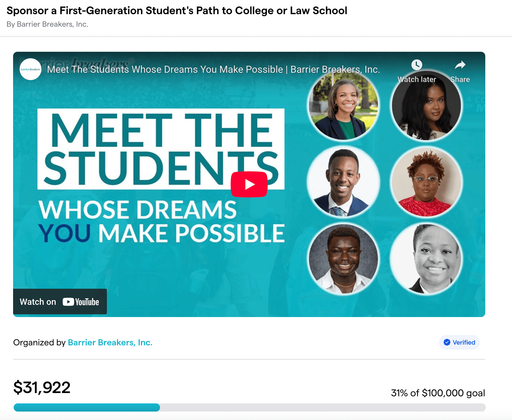Play the YouTube video with red button
Image resolution: width=512 pixels, height=420 pixels.
(249, 184)
